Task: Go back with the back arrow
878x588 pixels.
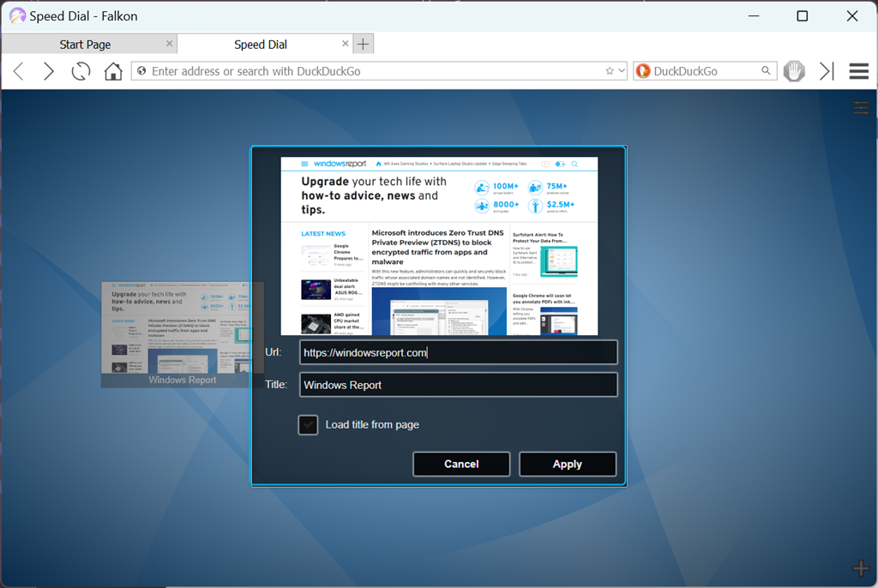Action: coord(19,72)
